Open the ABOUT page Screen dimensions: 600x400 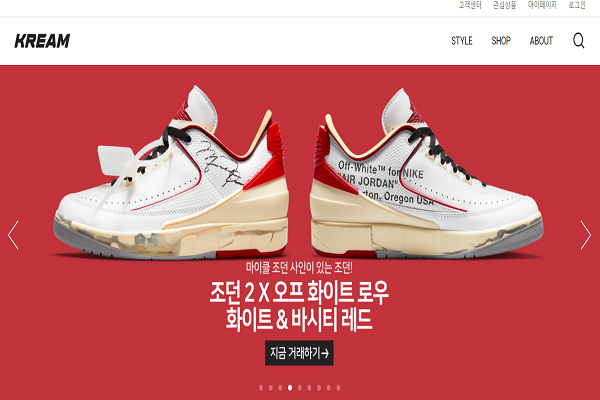pyautogui.click(x=541, y=41)
